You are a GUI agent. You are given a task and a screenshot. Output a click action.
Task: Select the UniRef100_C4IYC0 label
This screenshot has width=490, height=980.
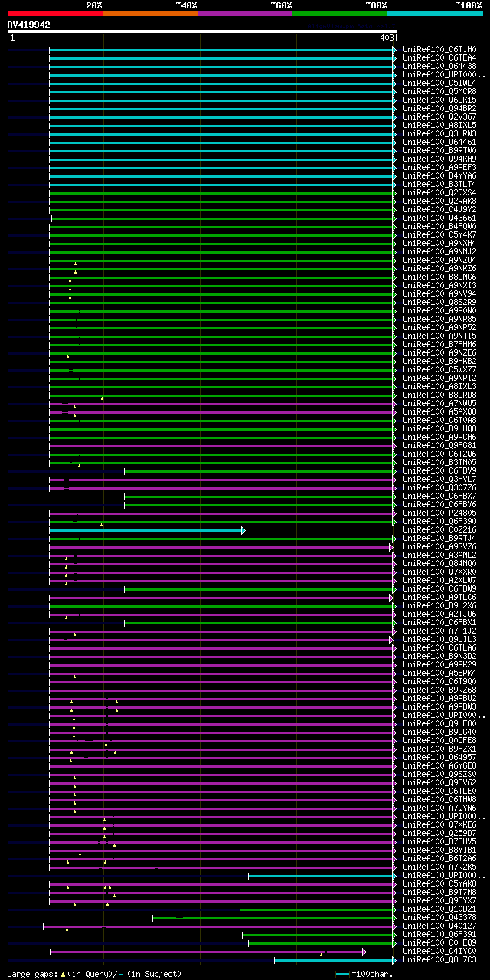point(439,951)
